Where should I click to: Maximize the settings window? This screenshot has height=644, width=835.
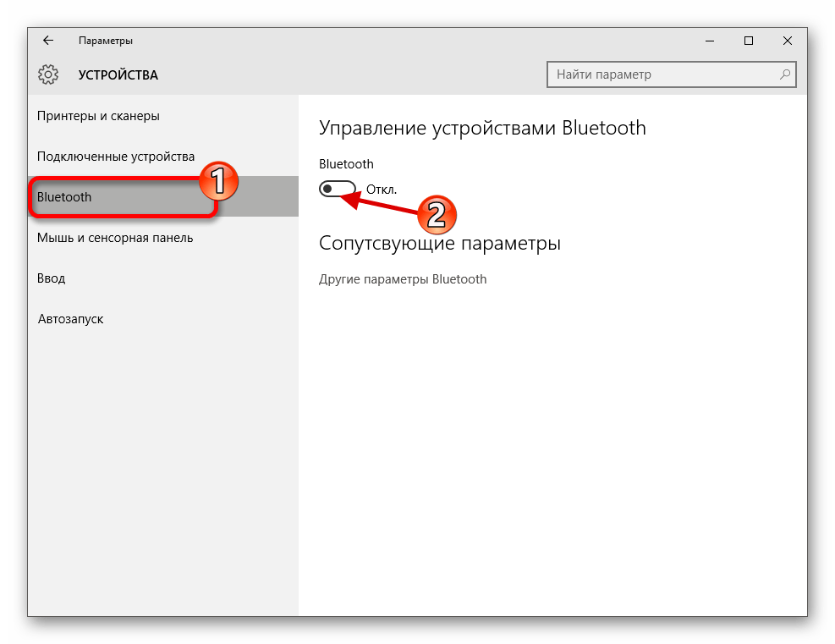coord(748,40)
